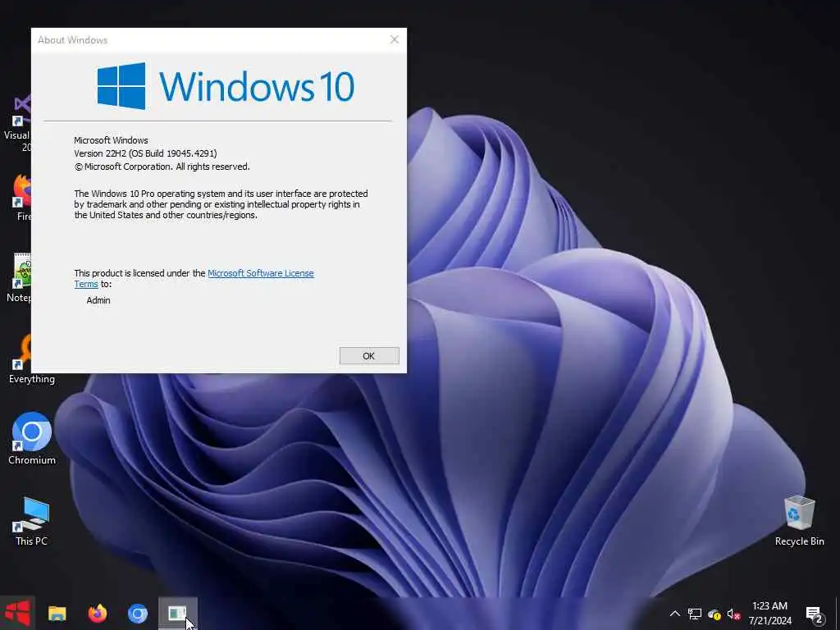Open the notification center icon
Viewport: 840px width, 630px height.
pos(815,614)
